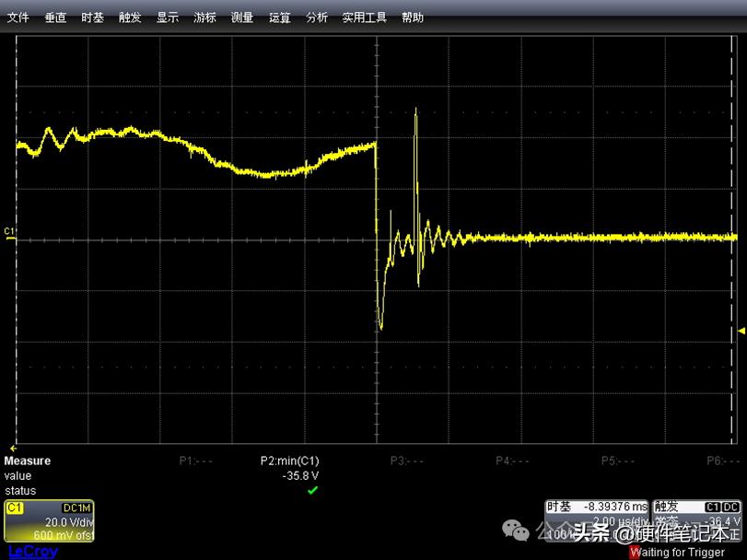This screenshot has width=747, height=560.
Task: Expand the 触发 menu
Action: pos(130,17)
